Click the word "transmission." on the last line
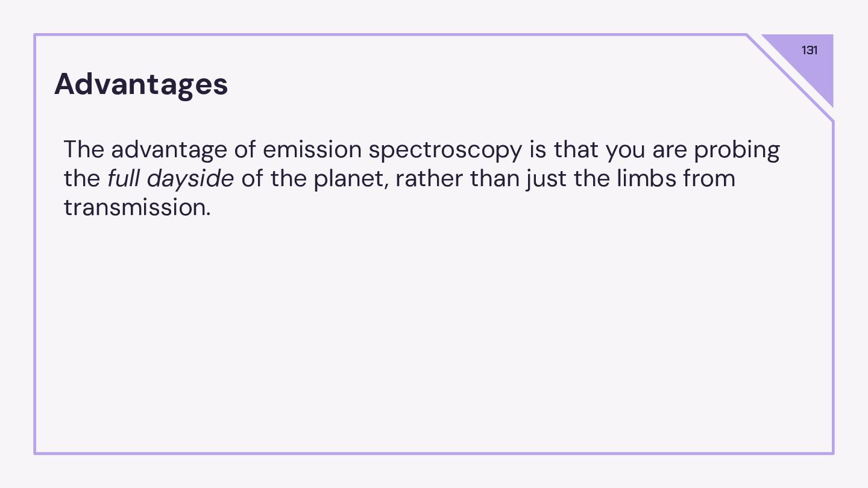 [137, 208]
